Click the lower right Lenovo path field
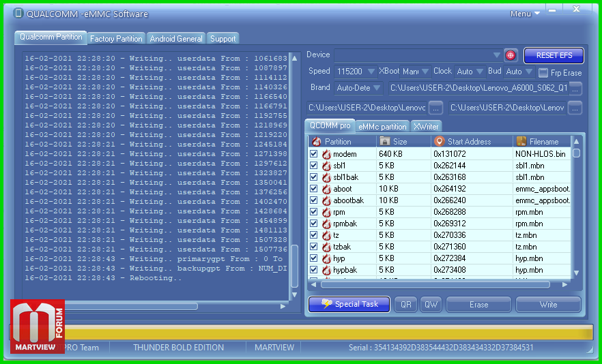Image resolution: width=602 pixels, height=364 pixels. tap(506, 108)
